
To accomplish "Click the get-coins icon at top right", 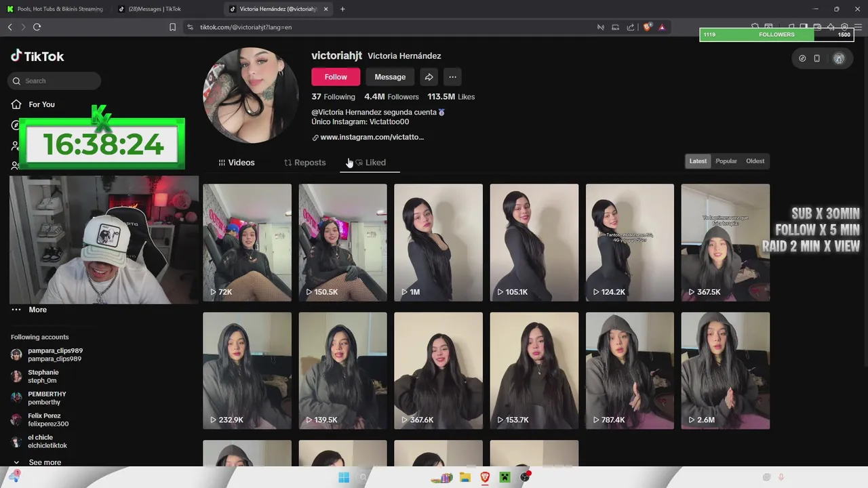I will coord(802,58).
